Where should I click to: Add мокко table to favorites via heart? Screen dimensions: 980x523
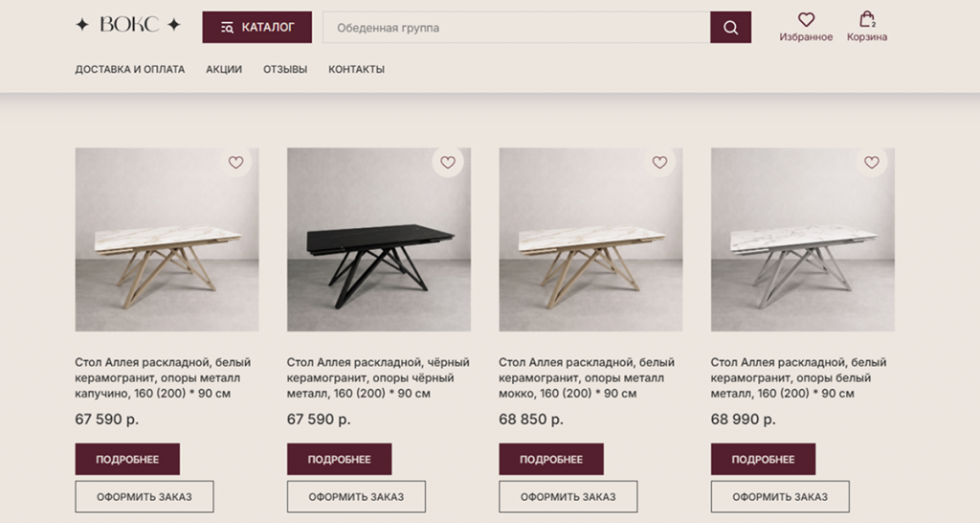click(x=659, y=163)
